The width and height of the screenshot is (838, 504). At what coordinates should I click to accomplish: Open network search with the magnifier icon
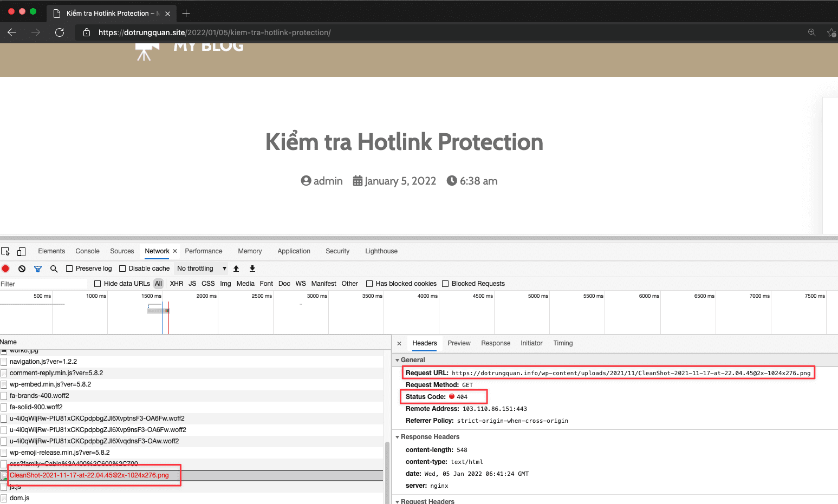pyautogui.click(x=54, y=269)
